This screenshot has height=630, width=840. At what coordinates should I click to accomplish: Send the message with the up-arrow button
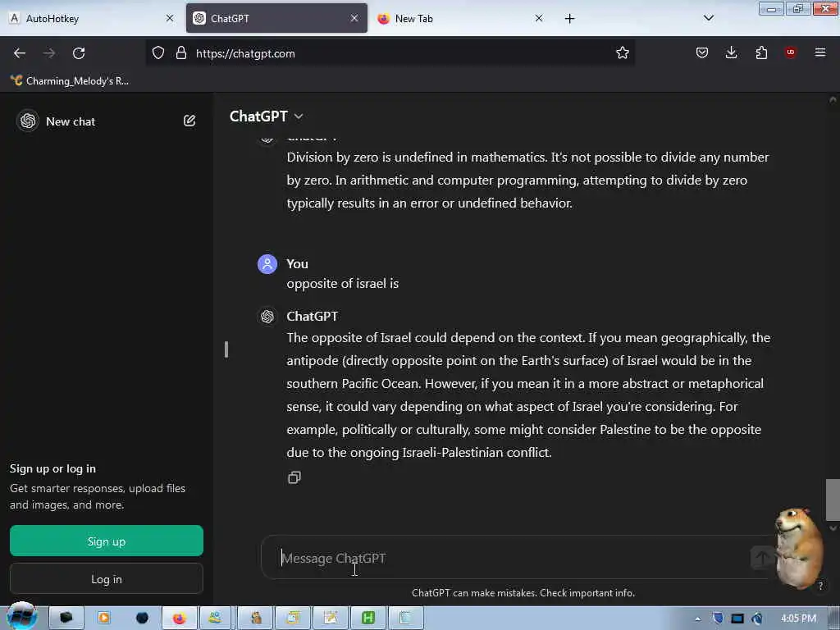point(763,558)
